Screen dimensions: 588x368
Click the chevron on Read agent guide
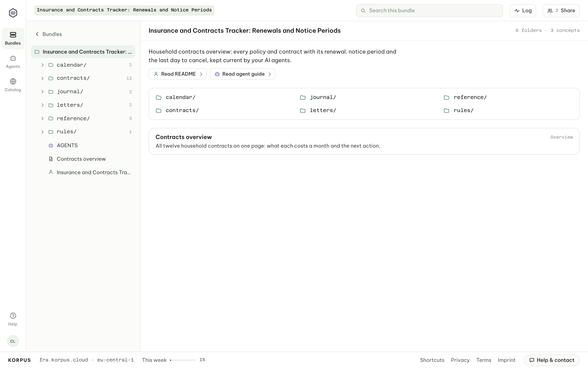[270, 74]
